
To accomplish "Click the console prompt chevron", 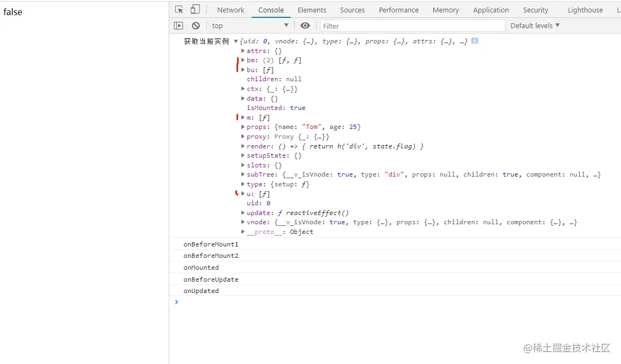I will click(x=177, y=302).
